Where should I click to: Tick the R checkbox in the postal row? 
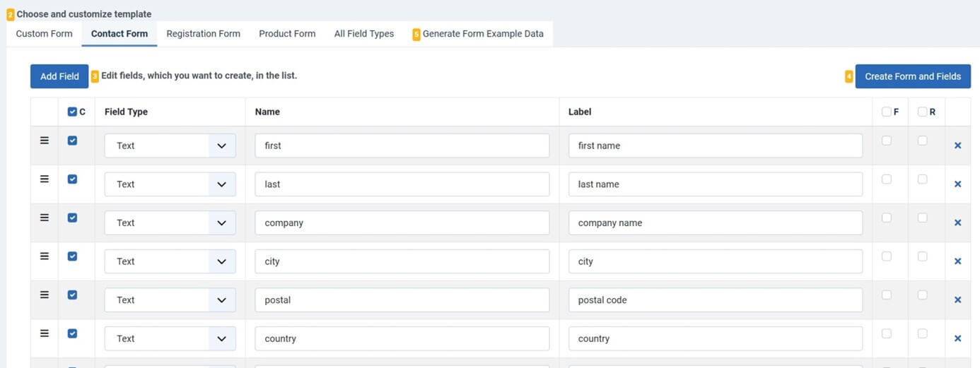923,295
